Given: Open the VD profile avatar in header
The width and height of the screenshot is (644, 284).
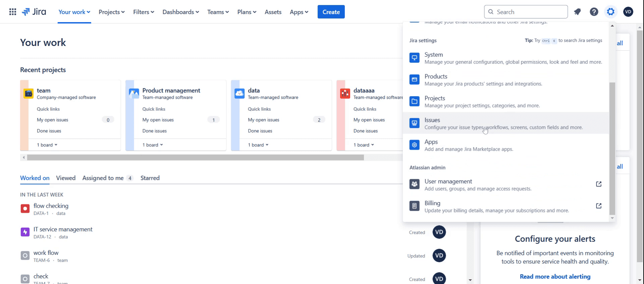Looking at the screenshot, I should (628, 12).
